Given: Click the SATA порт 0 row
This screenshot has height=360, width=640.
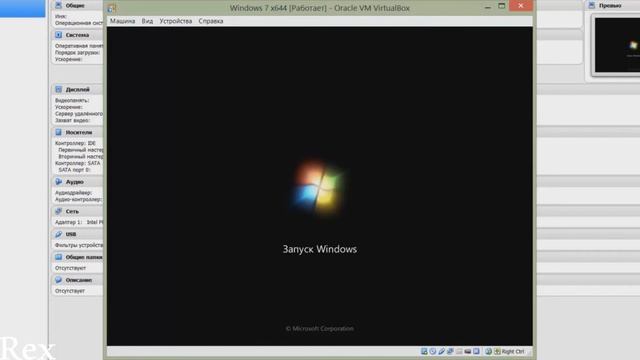Looking at the screenshot, I should coord(74,170).
